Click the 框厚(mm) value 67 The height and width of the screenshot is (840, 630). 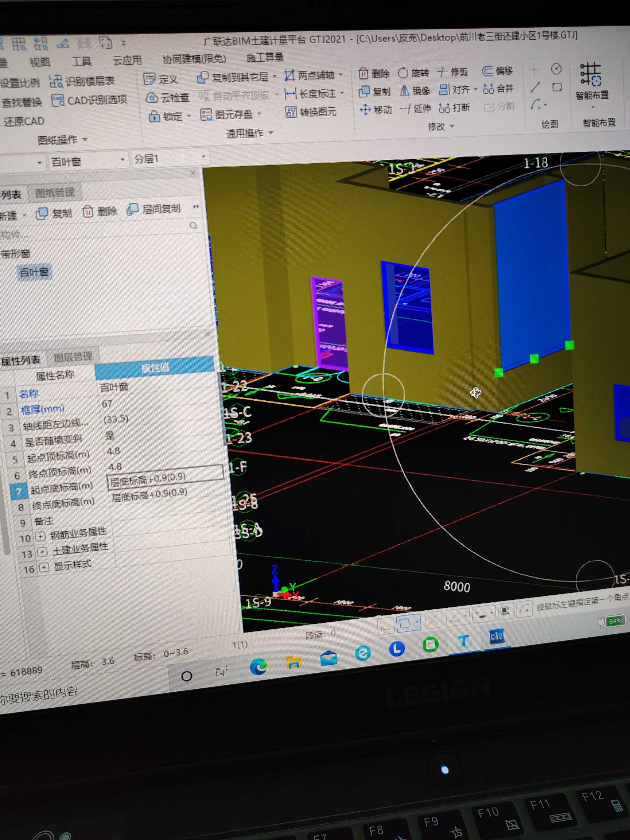point(107,404)
